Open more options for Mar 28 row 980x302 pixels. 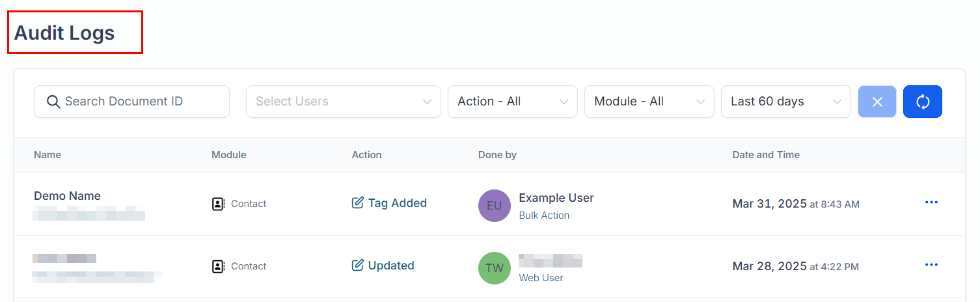click(931, 265)
